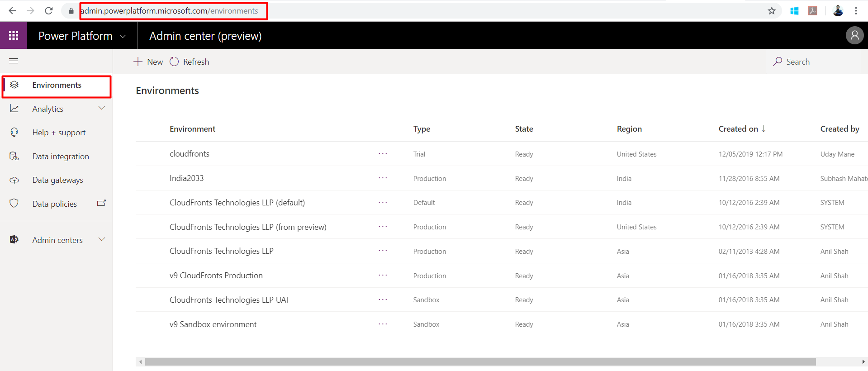Click the plus icon next to New

coord(138,62)
